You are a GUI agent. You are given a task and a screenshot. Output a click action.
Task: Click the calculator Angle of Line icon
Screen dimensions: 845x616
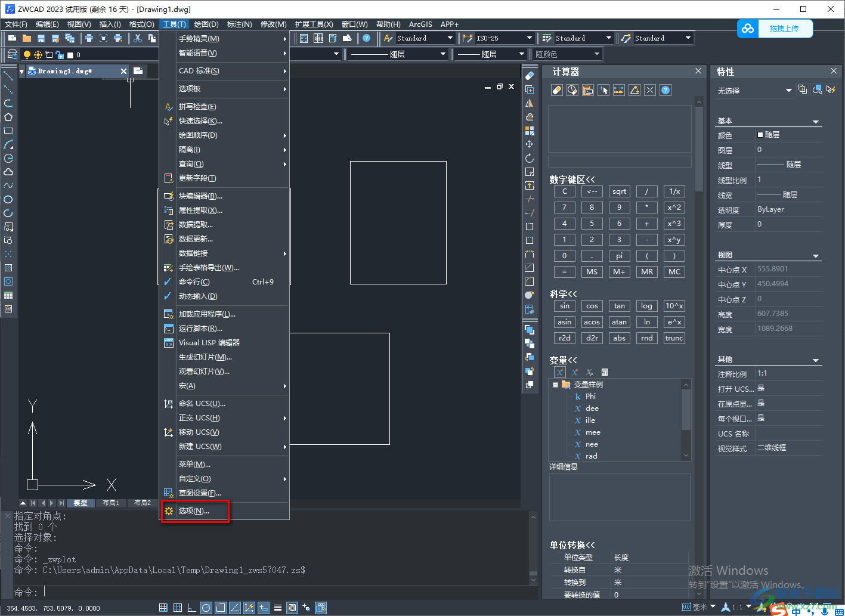(634, 90)
